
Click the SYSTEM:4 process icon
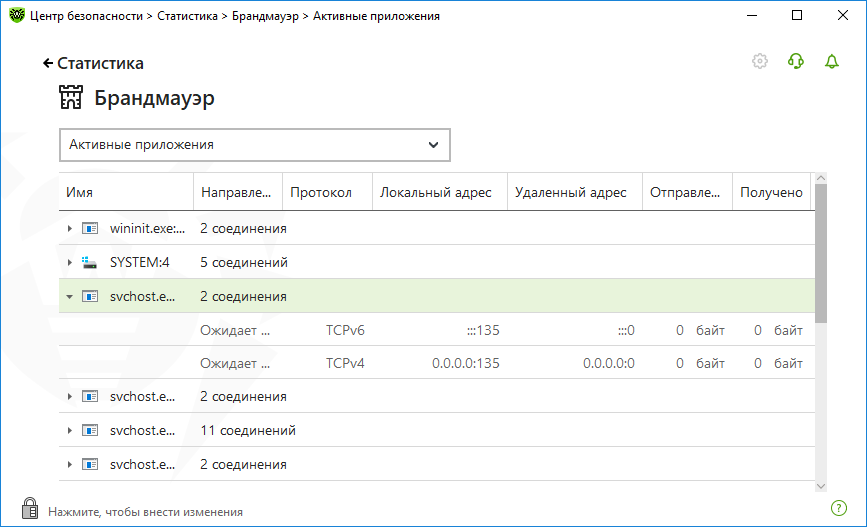click(90, 262)
